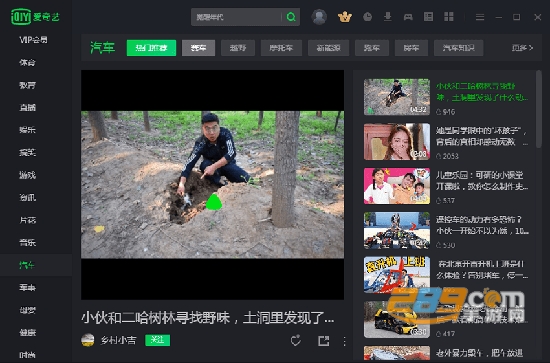Screen dimensions: 550x363
Task: Click the title starting 儿童乐园
Action: click(x=482, y=181)
